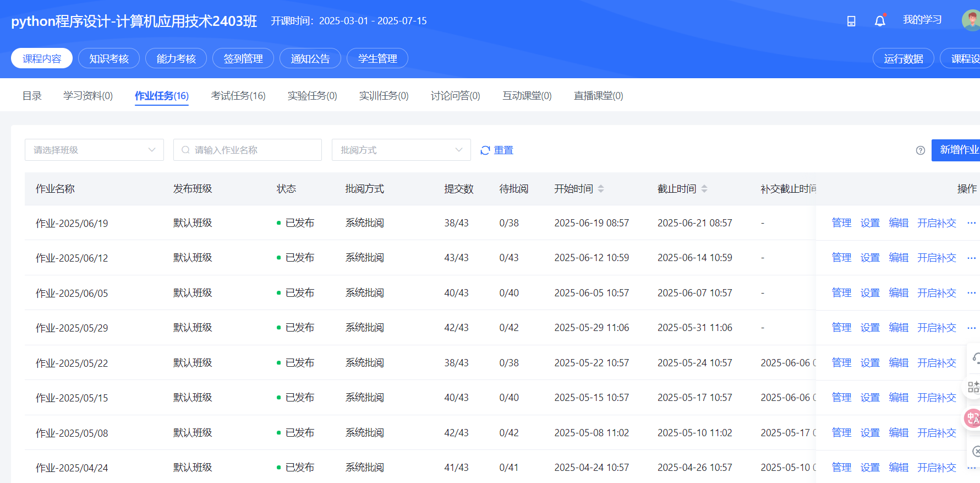This screenshot has width=980, height=483.
Task: Click 开启补交 for 作业-2025/05/29
Action: [937, 328]
